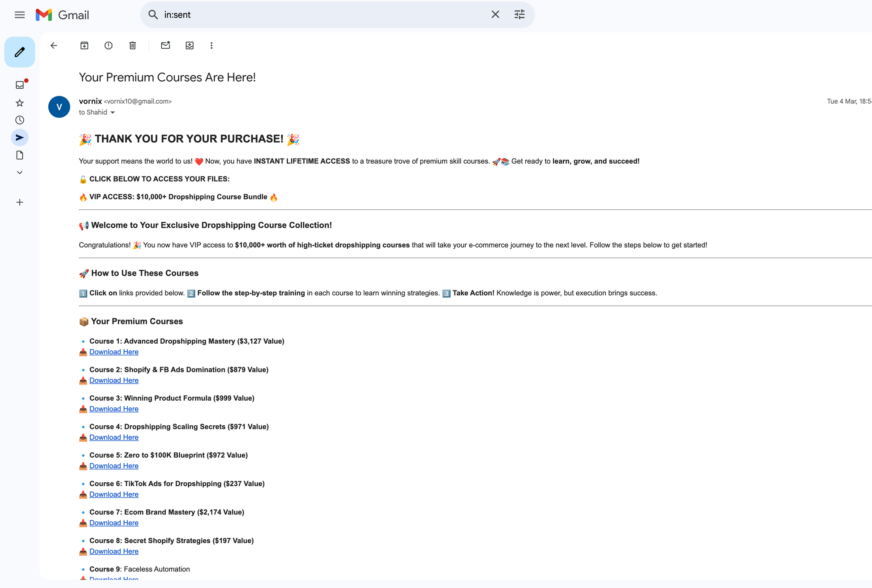Viewport: 872px width, 588px height.
Task: Click Download Here link for Course 1
Action: point(114,352)
